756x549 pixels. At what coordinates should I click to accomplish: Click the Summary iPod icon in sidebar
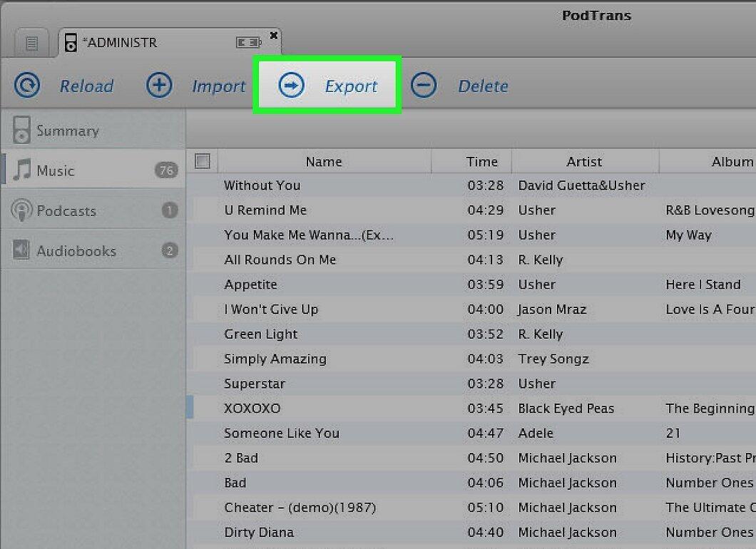[x=21, y=129]
